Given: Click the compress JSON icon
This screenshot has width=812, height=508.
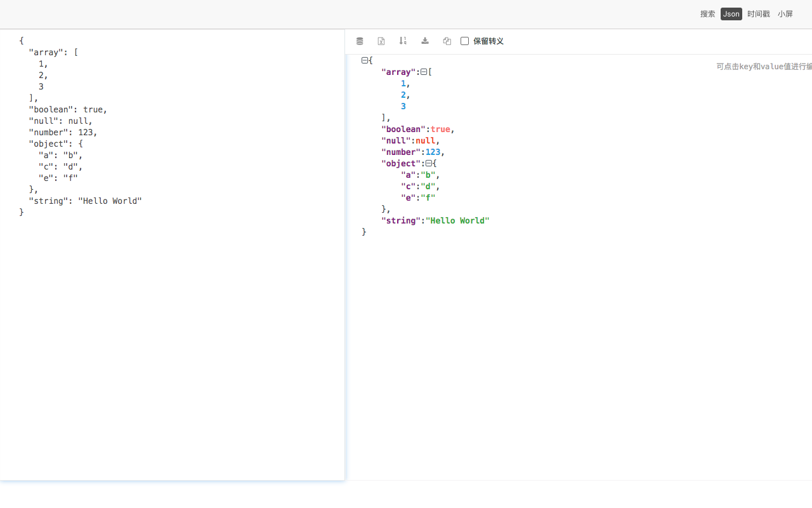Looking at the screenshot, I should [x=360, y=41].
